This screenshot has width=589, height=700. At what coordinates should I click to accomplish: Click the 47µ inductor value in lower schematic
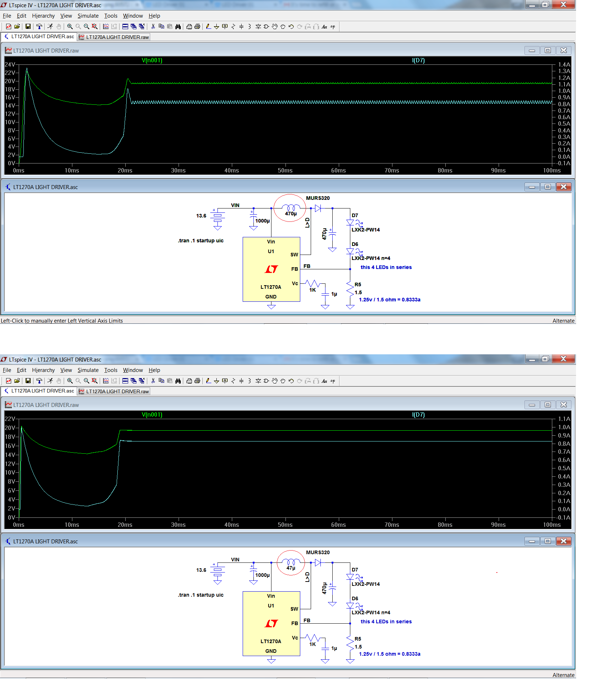(x=291, y=568)
